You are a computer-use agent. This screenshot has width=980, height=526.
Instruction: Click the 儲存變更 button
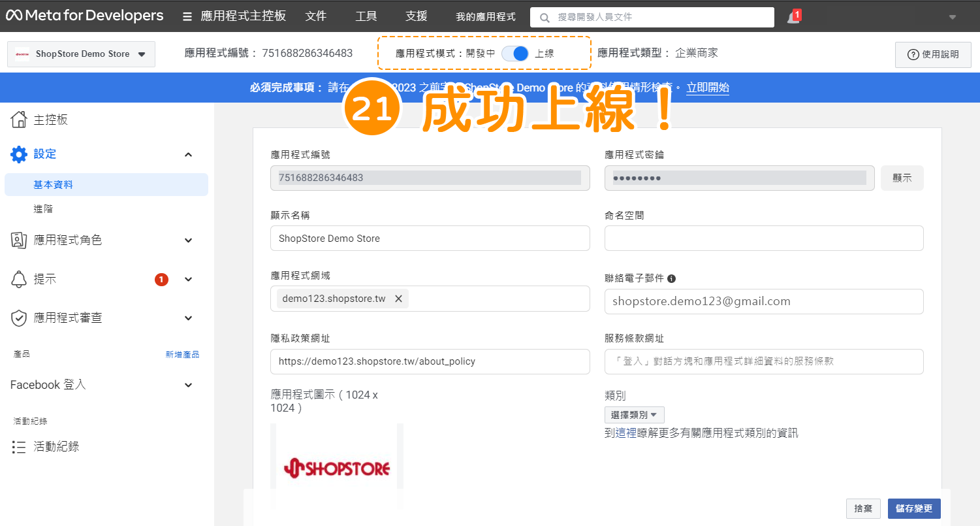click(x=915, y=508)
